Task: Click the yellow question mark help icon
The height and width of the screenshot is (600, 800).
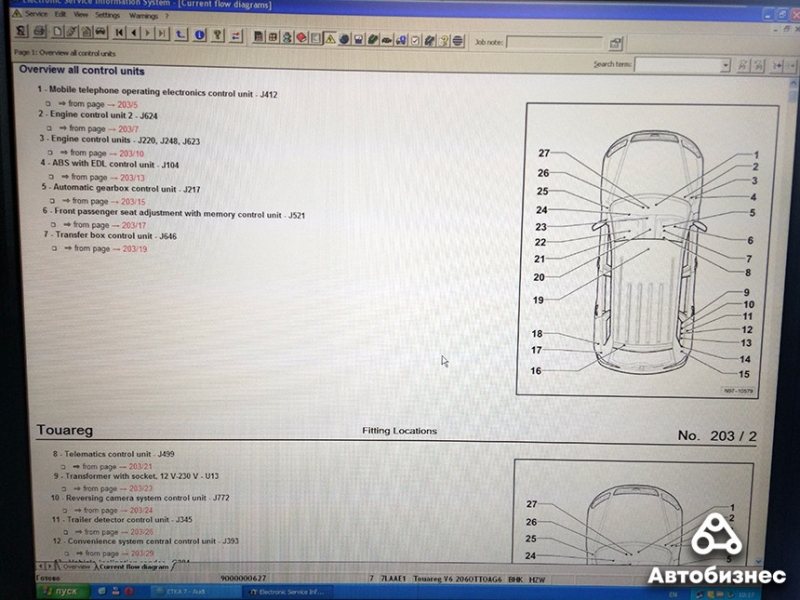Action: [218, 35]
